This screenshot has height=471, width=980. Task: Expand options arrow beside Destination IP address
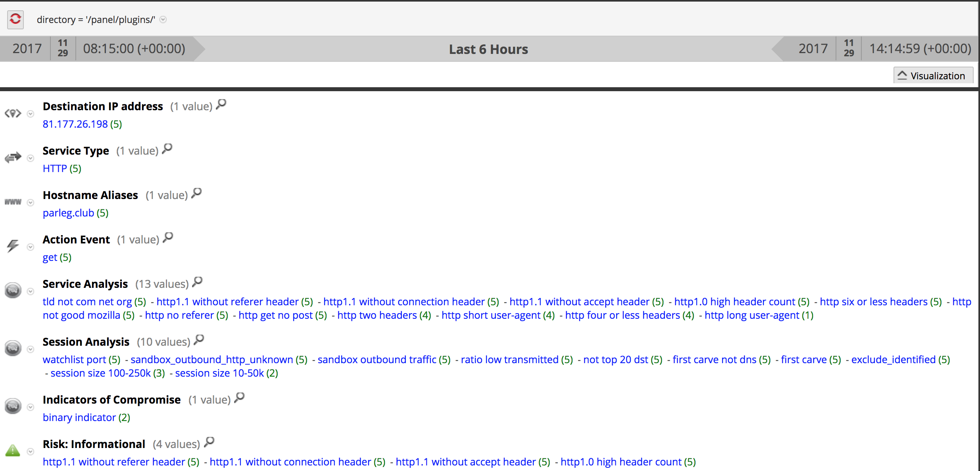[x=31, y=114]
